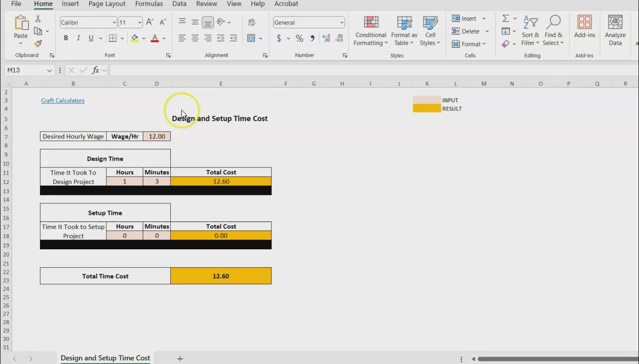Open the Name Box dropdown arrow
Screen dimensions: 639x364
49,70
